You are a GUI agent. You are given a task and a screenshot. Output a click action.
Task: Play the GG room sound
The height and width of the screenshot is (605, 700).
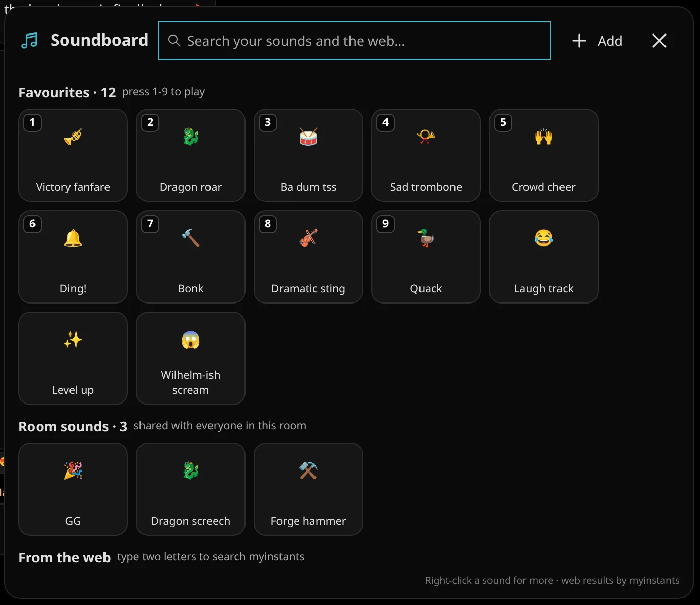tap(73, 489)
